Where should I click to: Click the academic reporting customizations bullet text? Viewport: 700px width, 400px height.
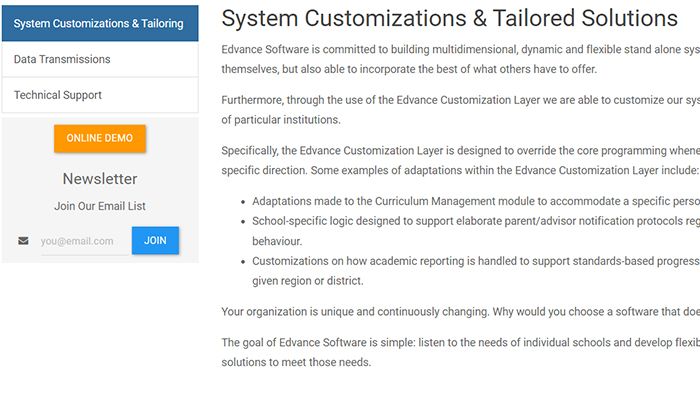[475, 271]
